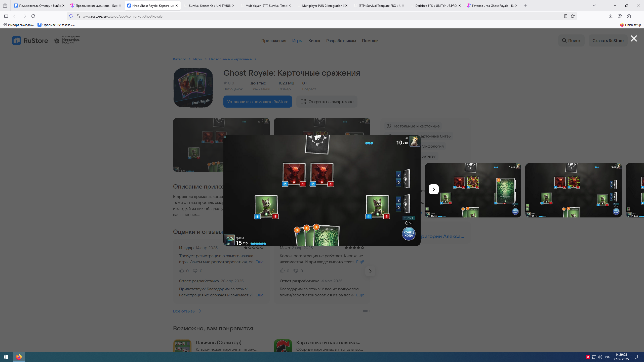Open the Firefox account icon
The image size is (644, 362).
click(620, 16)
